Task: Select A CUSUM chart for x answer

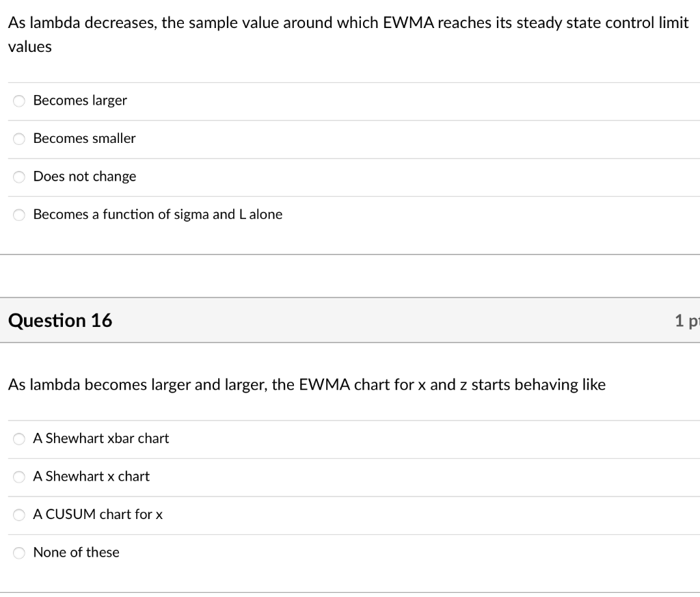Action: [x=18, y=514]
